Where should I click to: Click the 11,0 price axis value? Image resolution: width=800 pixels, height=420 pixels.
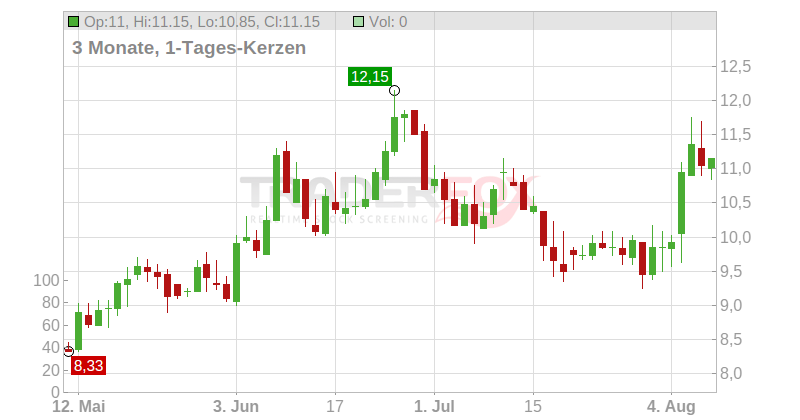coord(735,168)
